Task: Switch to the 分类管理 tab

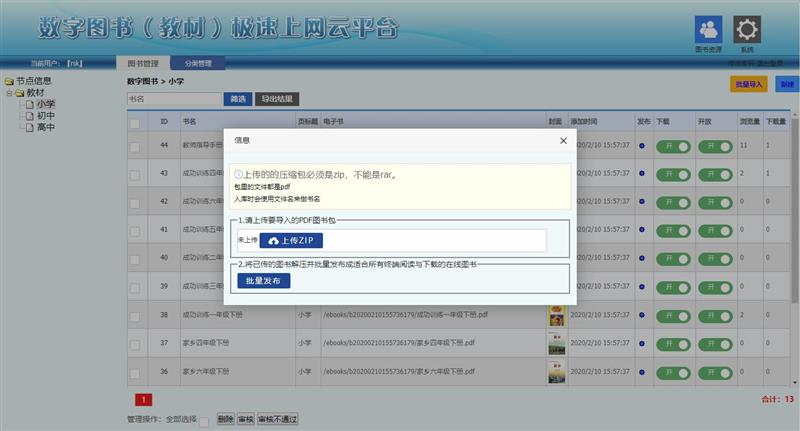Action: [198, 63]
